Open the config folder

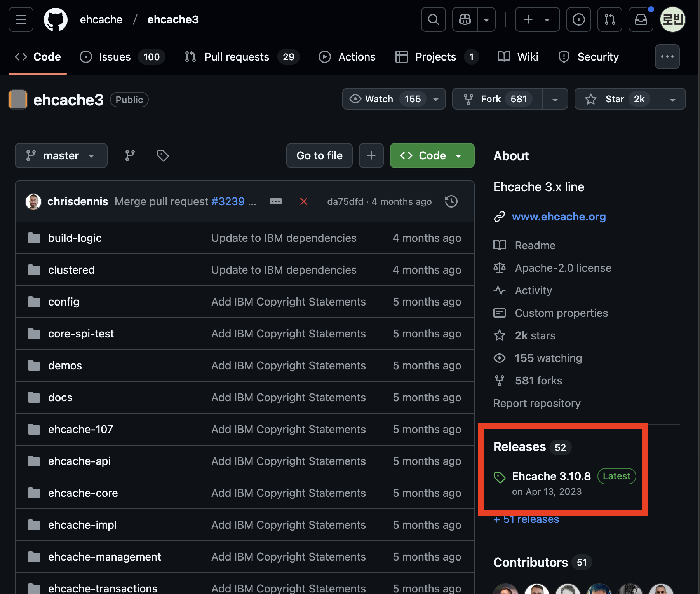pyautogui.click(x=64, y=302)
